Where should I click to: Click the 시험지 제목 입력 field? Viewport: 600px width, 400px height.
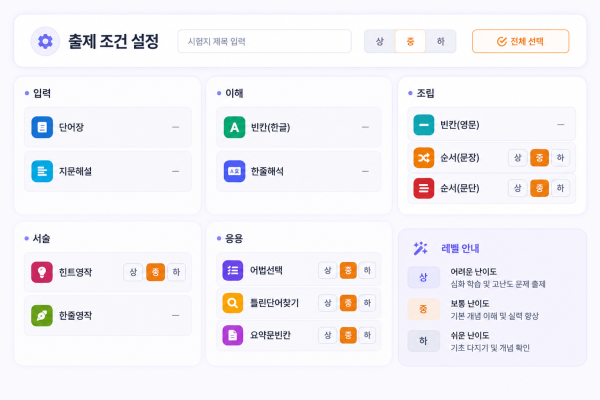tap(264, 41)
